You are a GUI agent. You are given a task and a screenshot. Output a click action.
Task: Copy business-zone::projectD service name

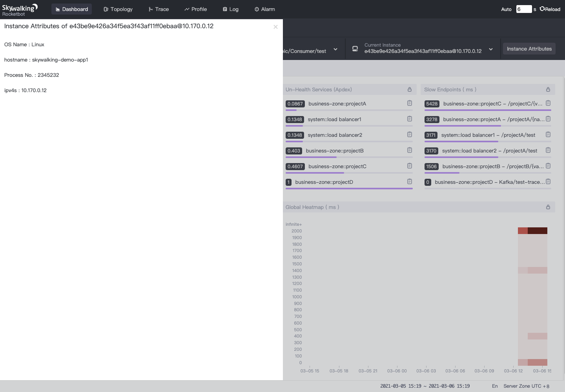pyautogui.click(x=410, y=181)
